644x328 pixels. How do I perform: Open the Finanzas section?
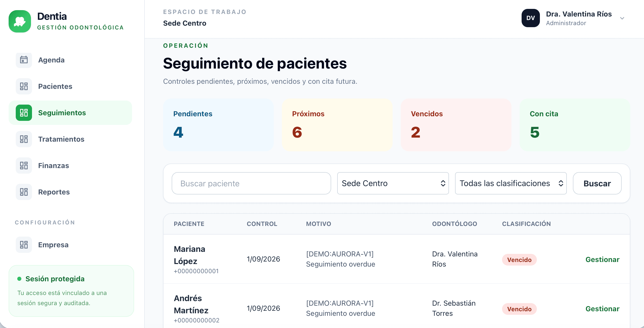tap(70, 166)
